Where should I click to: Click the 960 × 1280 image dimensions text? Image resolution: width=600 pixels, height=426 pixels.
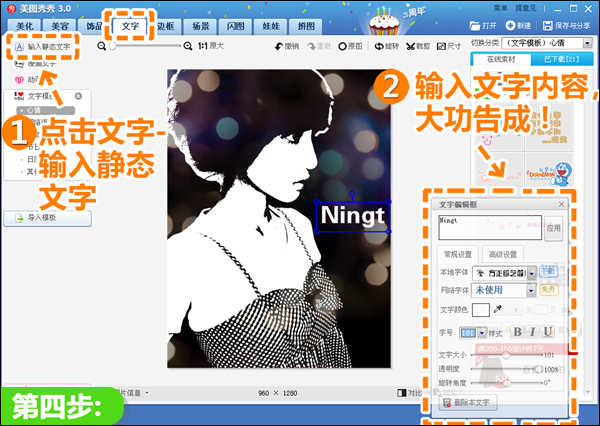pyautogui.click(x=277, y=393)
